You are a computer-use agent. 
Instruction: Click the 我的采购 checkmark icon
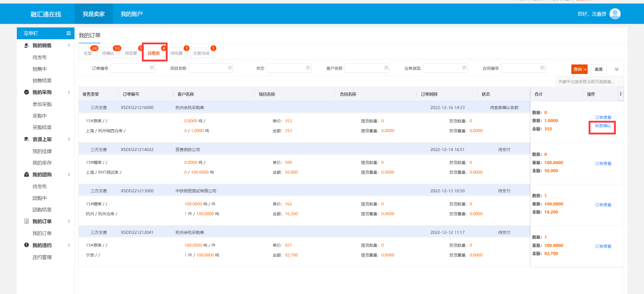[26, 92]
